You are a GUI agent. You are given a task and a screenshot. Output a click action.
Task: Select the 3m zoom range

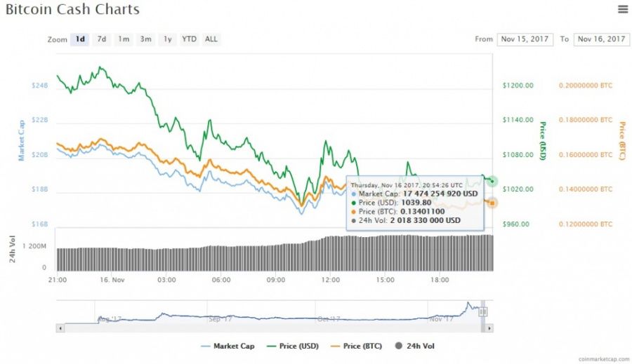click(x=145, y=39)
